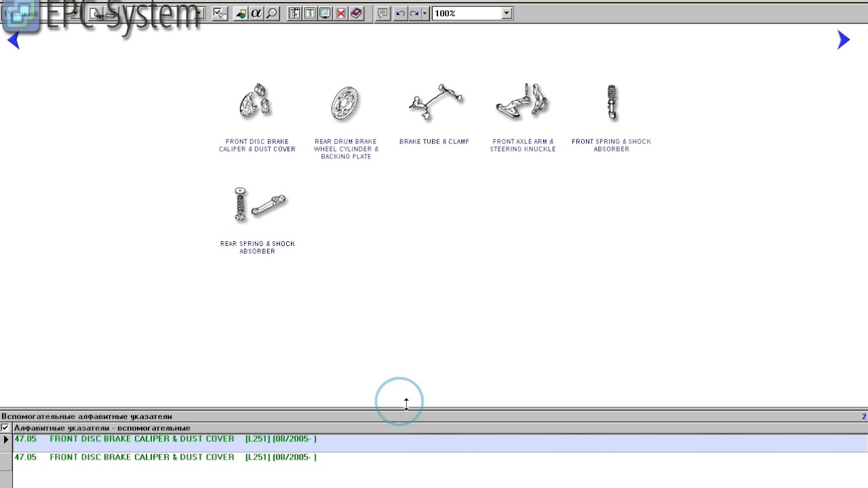
Task: Click the 'FRONT AXLE ARM & STEERING KNUCKLE' caption
Action: point(523,146)
